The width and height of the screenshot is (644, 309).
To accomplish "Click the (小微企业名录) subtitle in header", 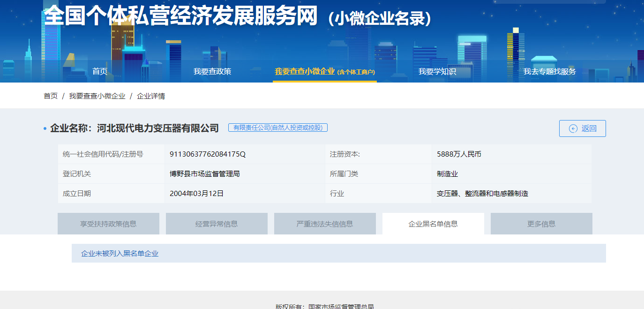I will pos(379,18).
